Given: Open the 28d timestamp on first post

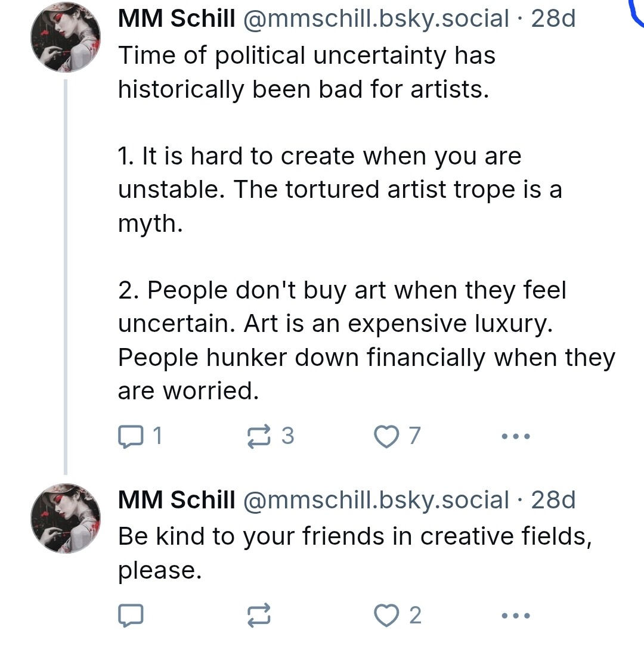Looking at the screenshot, I should coord(553,19).
